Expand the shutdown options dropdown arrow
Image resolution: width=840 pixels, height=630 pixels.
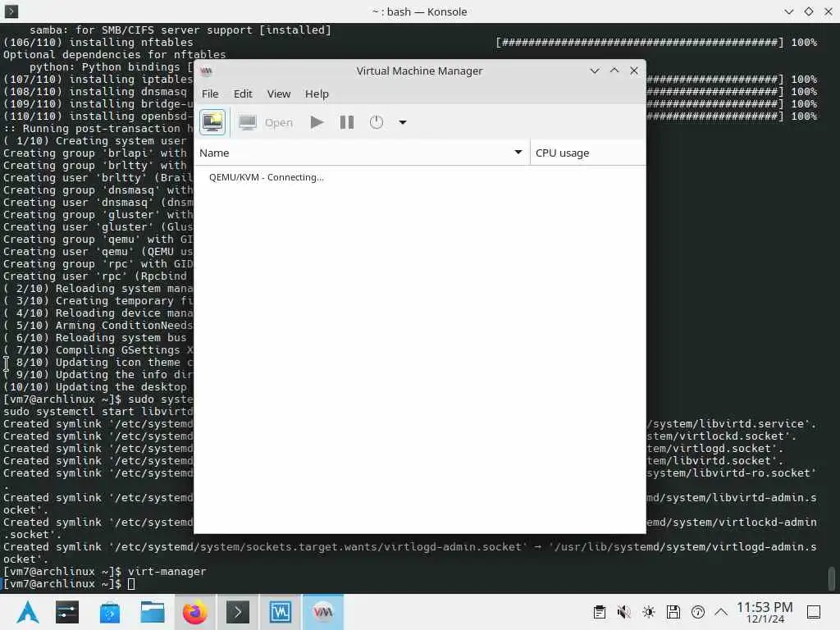click(x=402, y=122)
